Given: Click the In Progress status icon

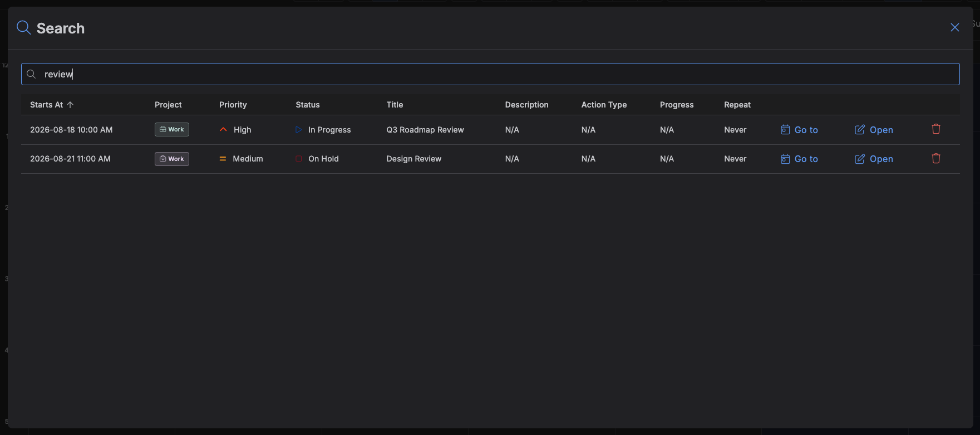Looking at the screenshot, I should pos(299,130).
